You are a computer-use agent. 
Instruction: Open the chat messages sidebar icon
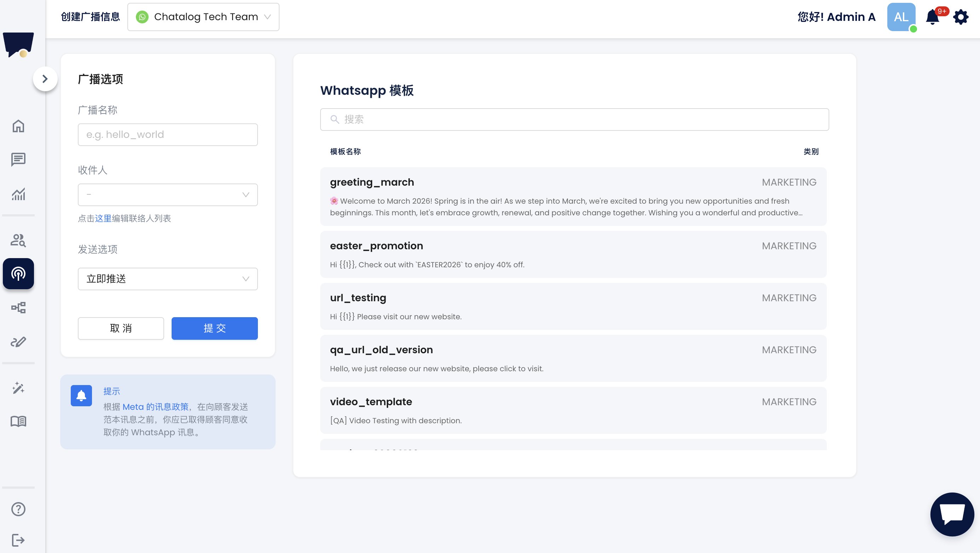tap(18, 160)
